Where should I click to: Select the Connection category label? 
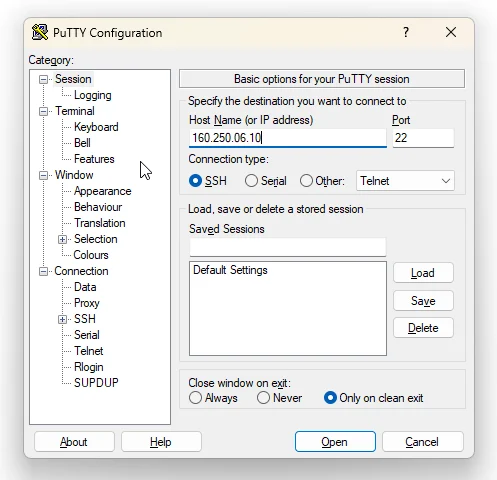click(81, 271)
